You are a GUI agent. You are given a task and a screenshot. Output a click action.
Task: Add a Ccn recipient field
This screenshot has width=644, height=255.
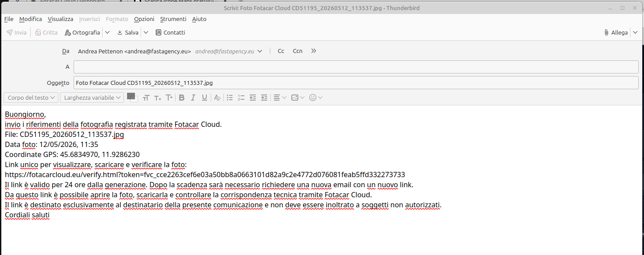click(x=297, y=51)
